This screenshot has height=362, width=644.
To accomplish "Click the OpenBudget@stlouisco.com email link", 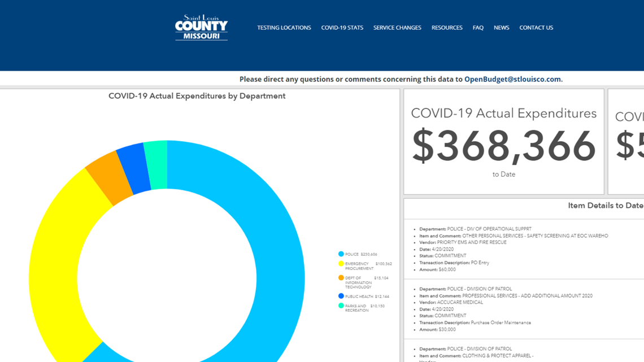I will coord(512,80).
